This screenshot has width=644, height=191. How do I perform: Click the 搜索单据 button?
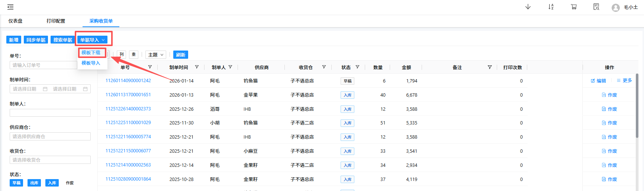coord(63,40)
